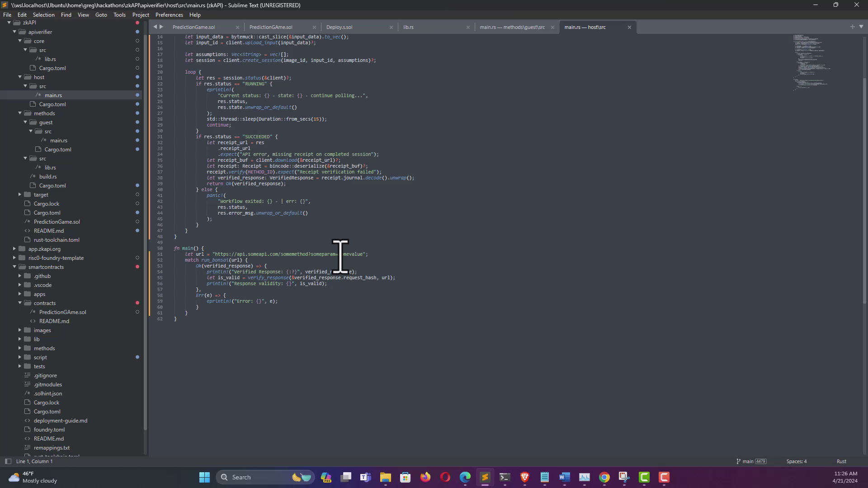Launch Google Chrome from taskbar
The height and width of the screenshot is (488, 868).
point(604,477)
